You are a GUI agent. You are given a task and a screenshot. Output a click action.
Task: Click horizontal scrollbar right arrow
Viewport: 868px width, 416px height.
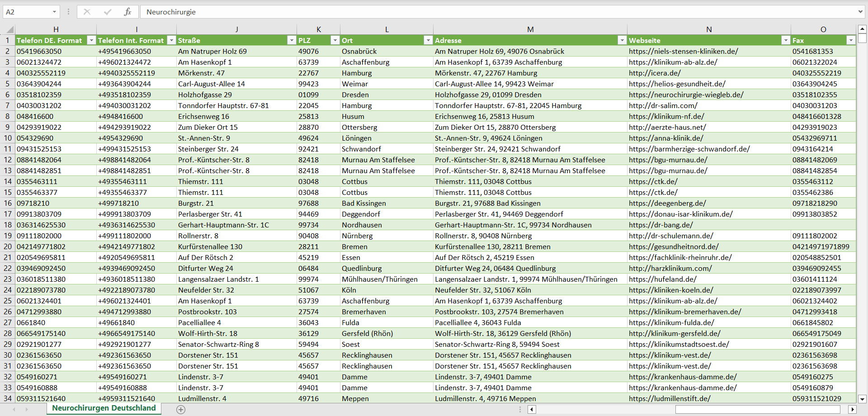tap(852, 410)
